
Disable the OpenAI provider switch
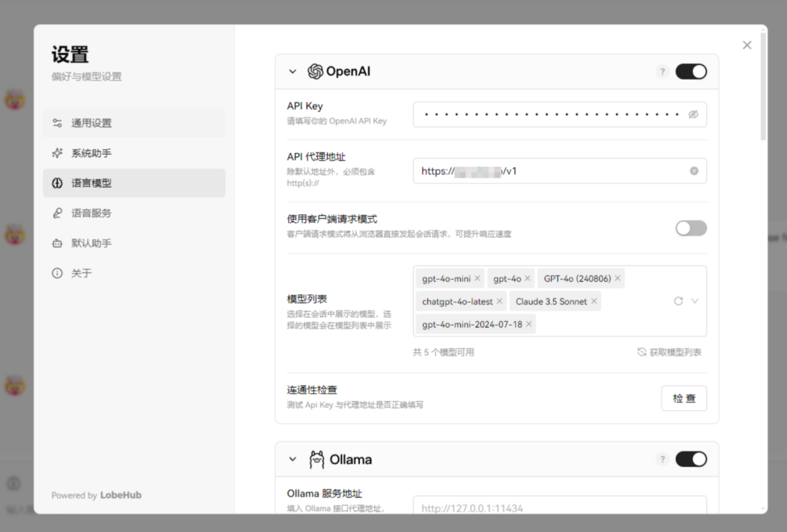click(691, 72)
